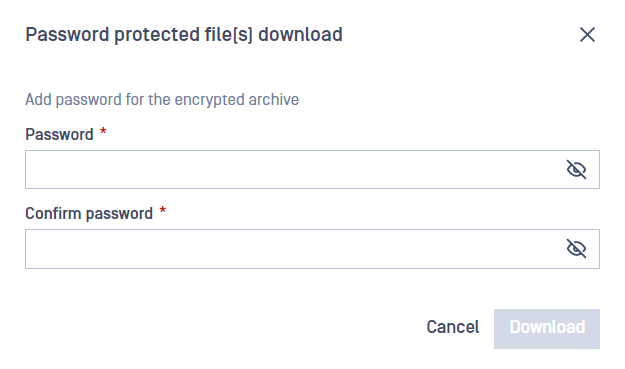This screenshot has height=369, width=625.
Task: Focus the Password input field
Action: pos(312,169)
